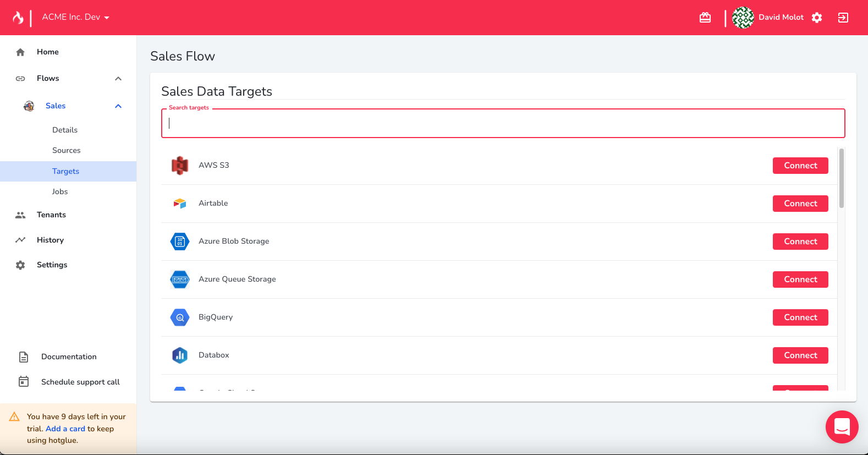Click the BigQuery label text
Screen dimensions: 868x455
[x=216, y=317]
